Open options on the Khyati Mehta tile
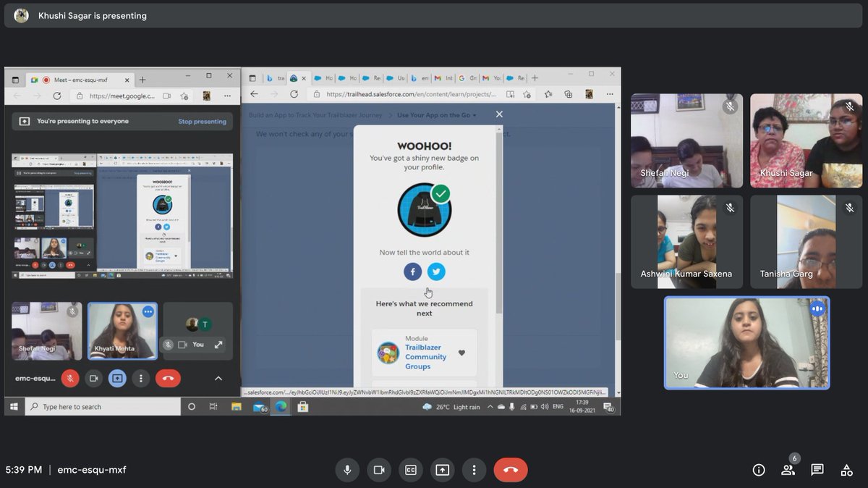 pyautogui.click(x=148, y=311)
